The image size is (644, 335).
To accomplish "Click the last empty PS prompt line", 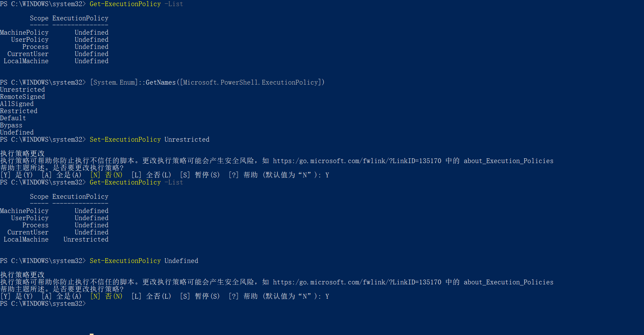I will pos(43,304).
